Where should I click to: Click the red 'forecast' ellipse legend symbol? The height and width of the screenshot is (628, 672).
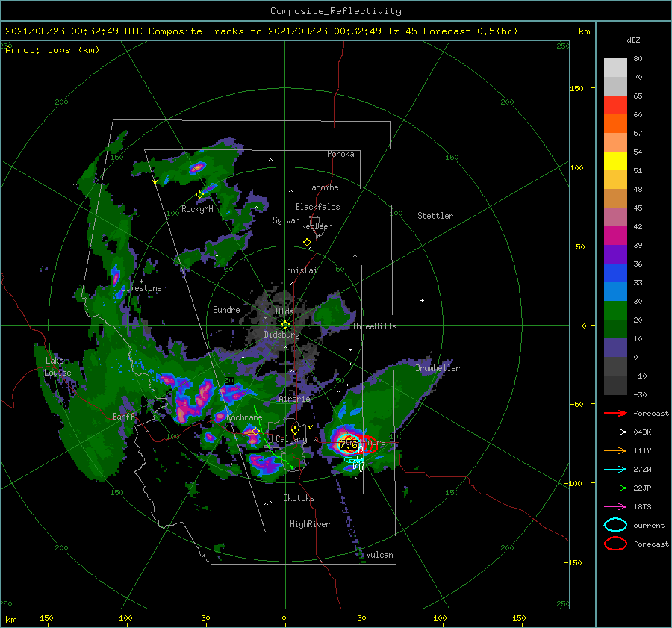pos(615,544)
